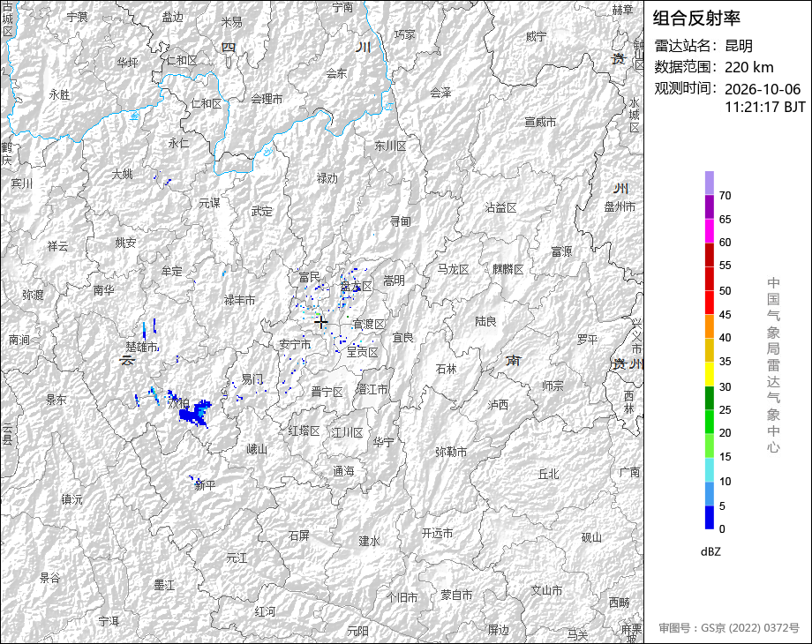Click the black radar station crosshair marker

point(321,322)
